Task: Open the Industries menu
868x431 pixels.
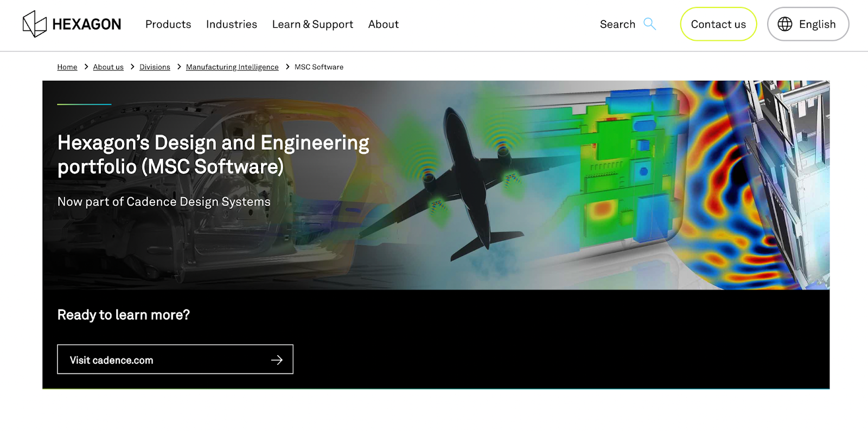Action: pos(232,24)
